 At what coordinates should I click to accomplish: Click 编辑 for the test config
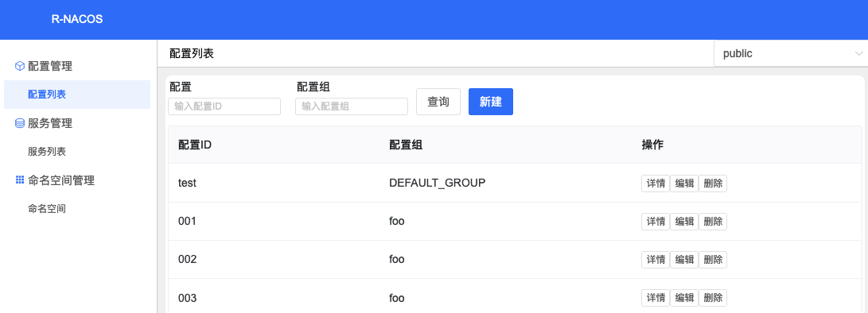684,184
